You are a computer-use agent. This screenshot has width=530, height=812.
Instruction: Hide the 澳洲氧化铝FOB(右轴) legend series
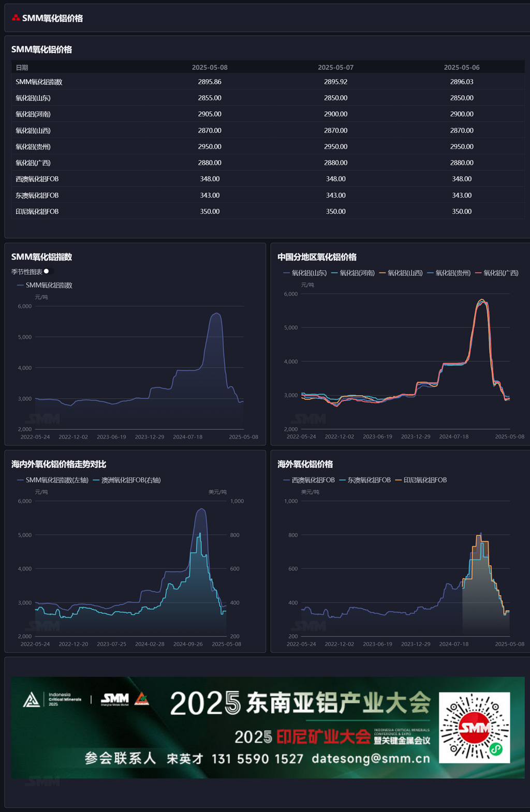pyautogui.click(x=127, y=480)
